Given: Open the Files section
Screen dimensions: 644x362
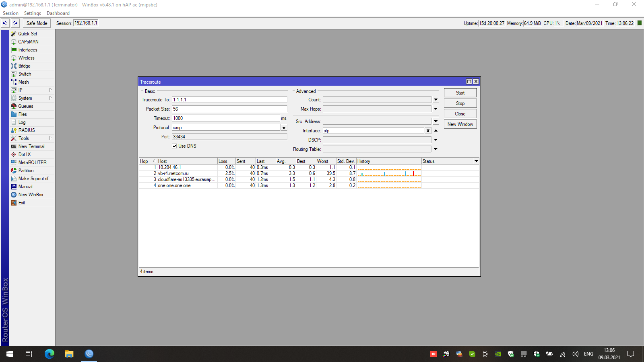Looking at the screenshot, I should [23, 114].
